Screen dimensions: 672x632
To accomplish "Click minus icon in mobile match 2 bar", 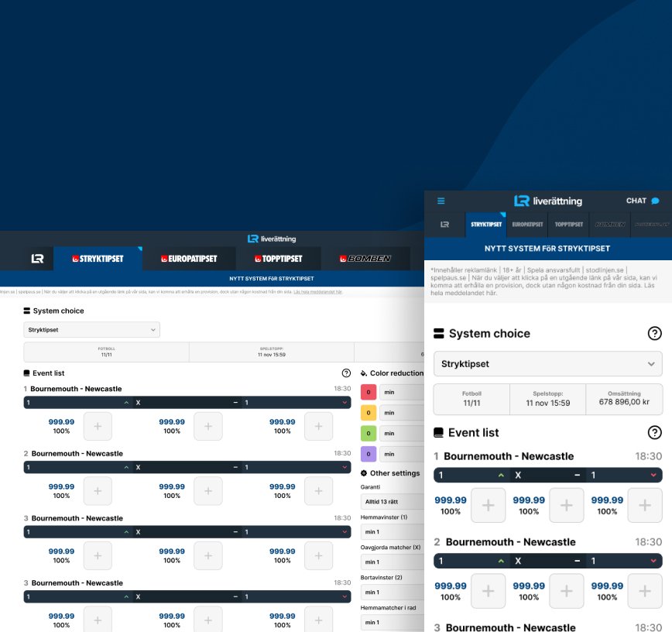I will tap(578, 561).
